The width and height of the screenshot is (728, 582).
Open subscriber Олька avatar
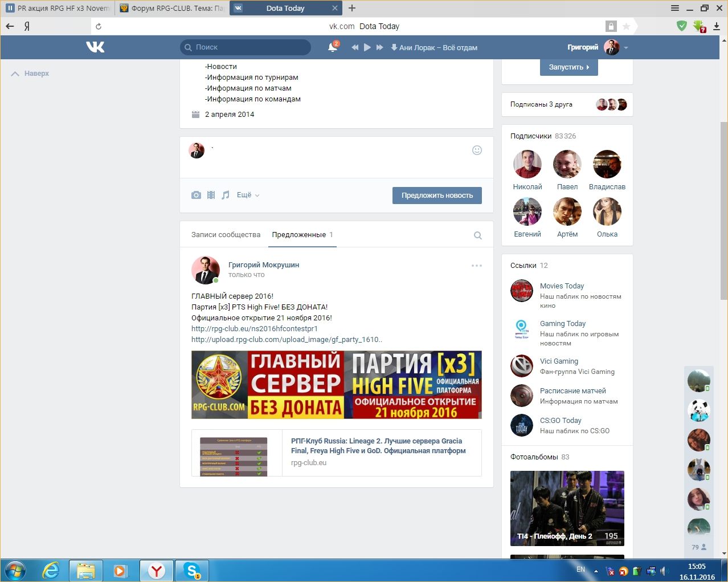[x=607, y=212]
